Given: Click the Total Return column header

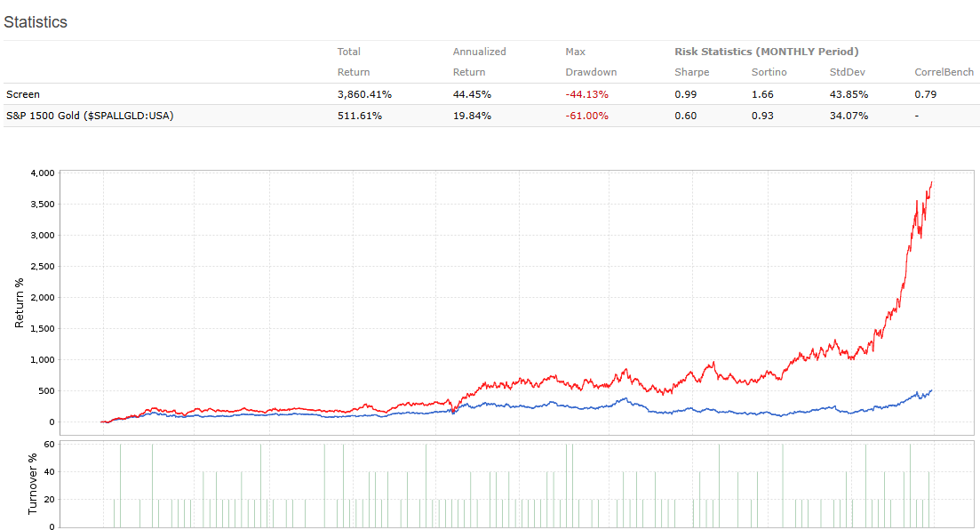Looking at the screenshot, I should coord(353,62).
